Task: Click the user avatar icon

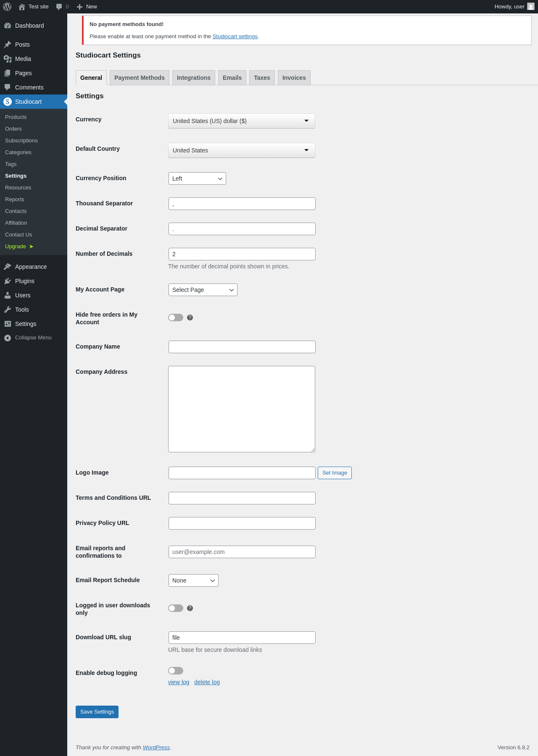Action: click(x=531, y=7)
